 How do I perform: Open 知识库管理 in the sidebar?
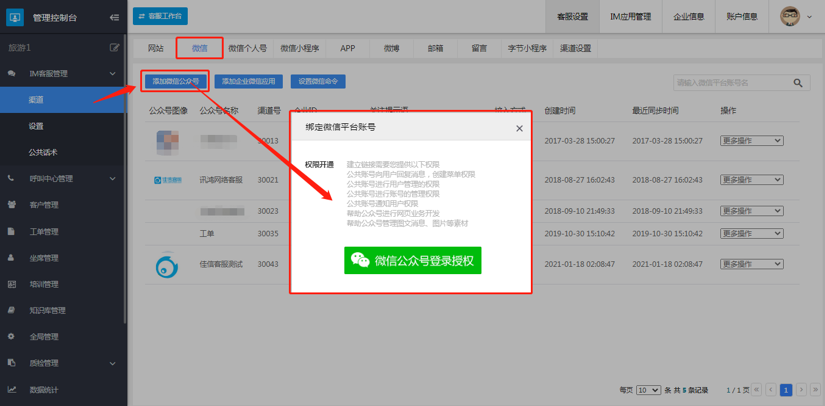[x=46, y=310]
